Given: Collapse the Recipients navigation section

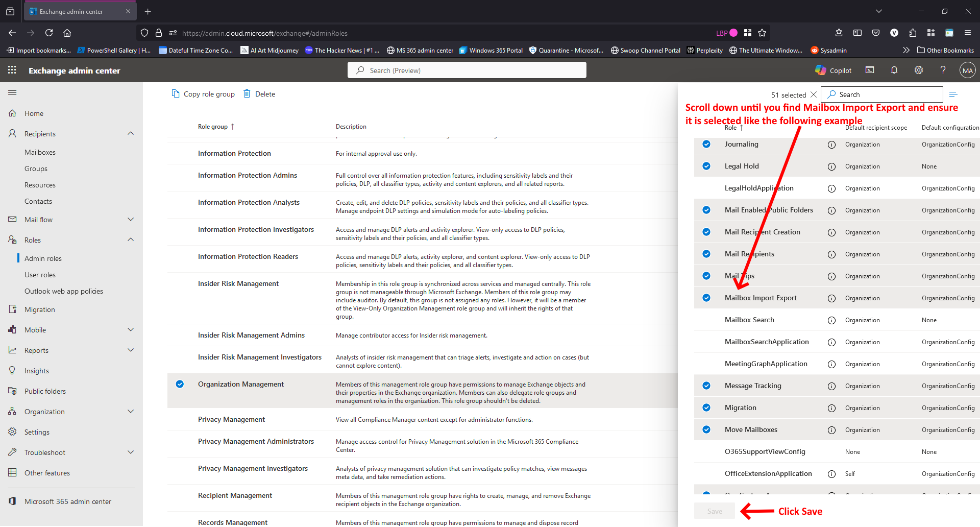Looking at the screenshot, I should pos(131,133).
